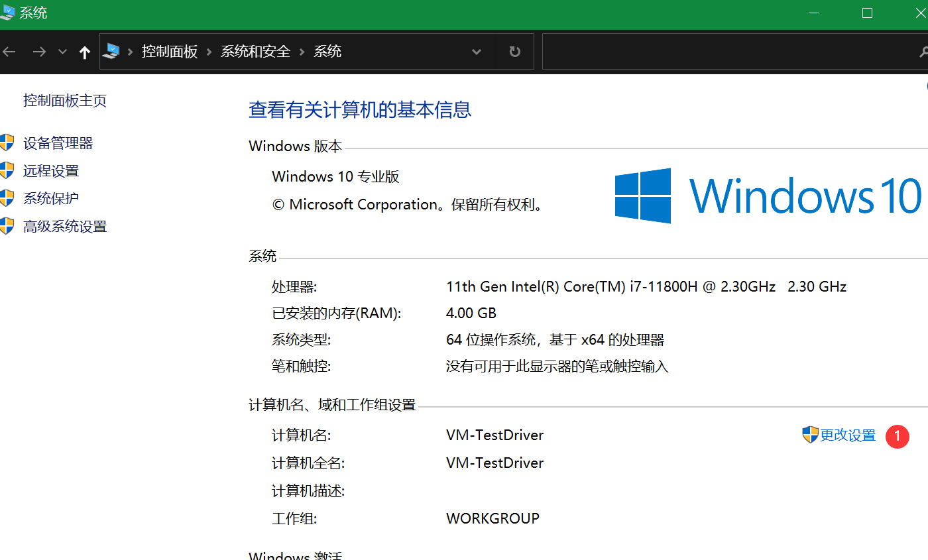Click the 系统类型: label
The width and height of the screenshot is (928, 560).
pos(301,340)
